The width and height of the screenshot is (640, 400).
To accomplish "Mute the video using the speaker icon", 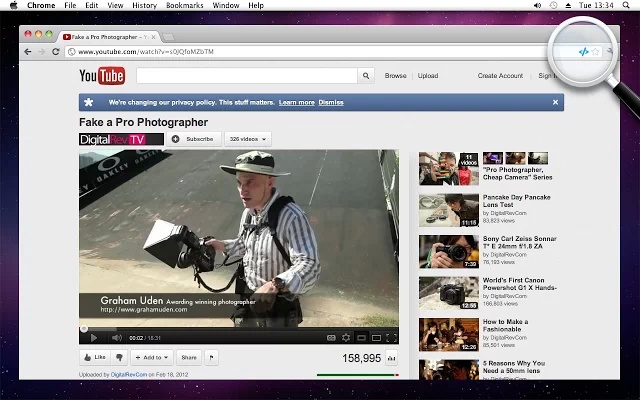I will pos(117,338).
